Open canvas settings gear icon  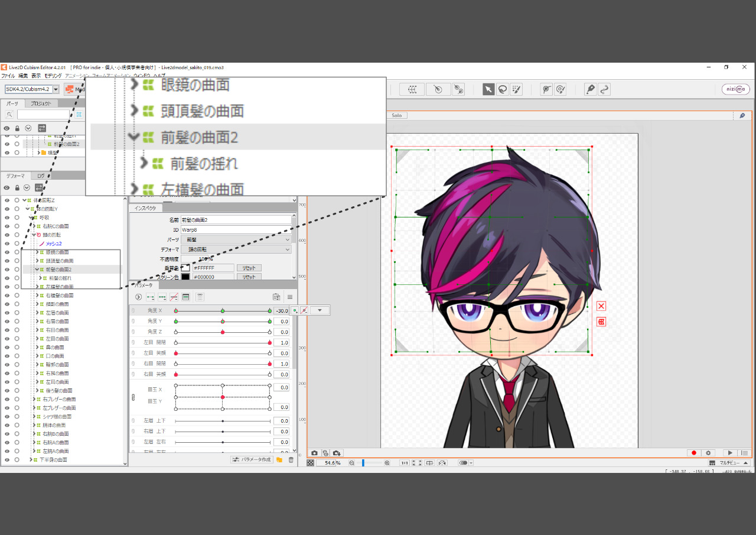tap(709, 453)
